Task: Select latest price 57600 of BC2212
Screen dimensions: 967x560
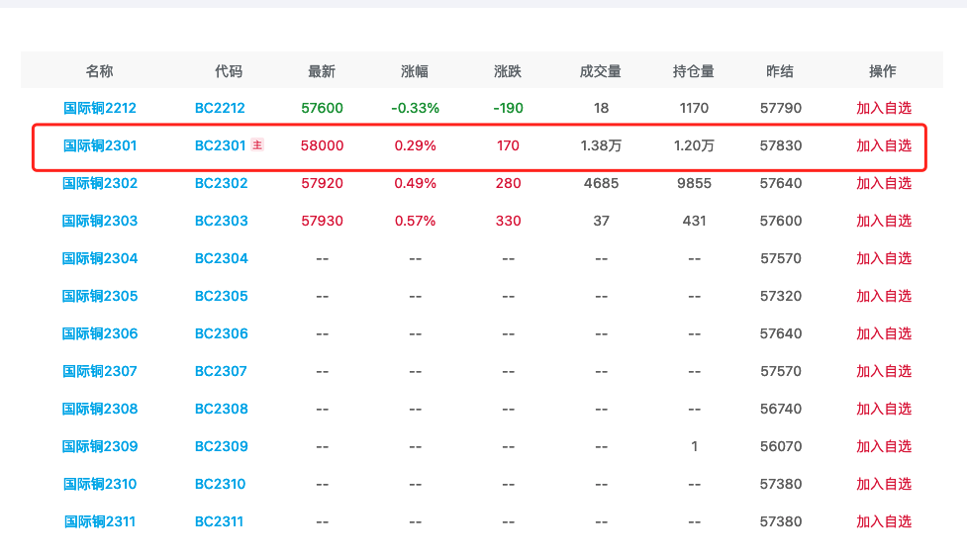Action: pyautogui.click(x=322, y=108)
